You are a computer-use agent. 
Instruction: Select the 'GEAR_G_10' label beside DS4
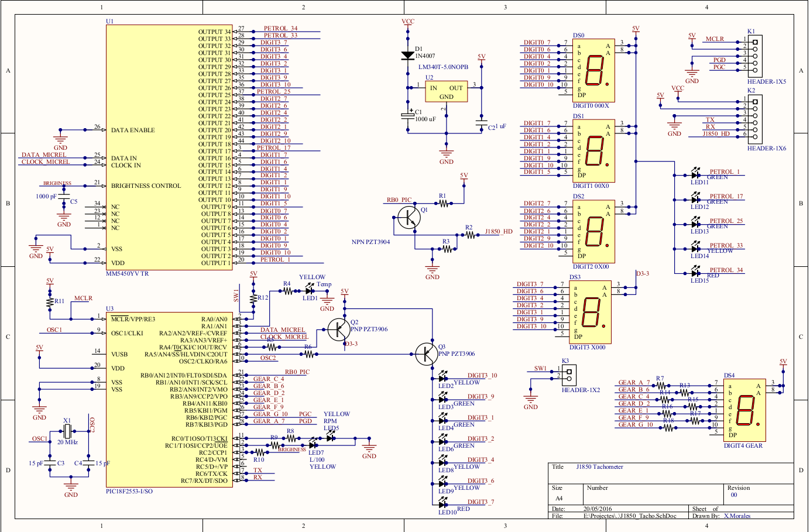pyautogui.click(x=636, y=425)
